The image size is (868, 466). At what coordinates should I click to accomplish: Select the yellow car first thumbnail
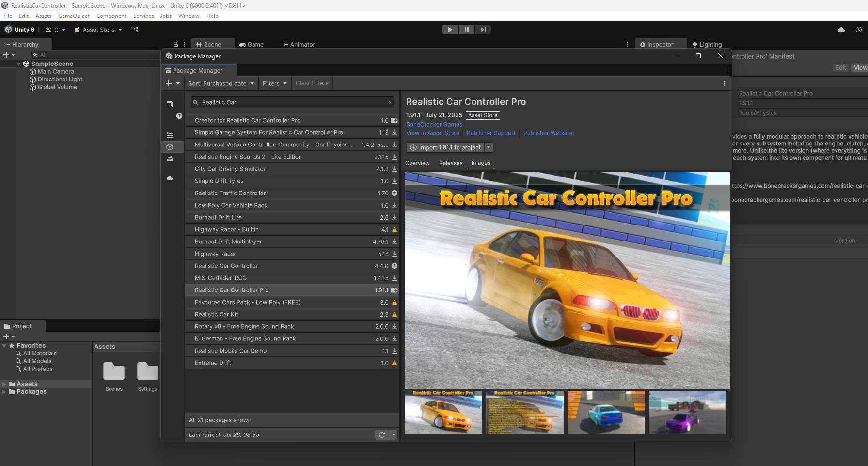click(x=443, y=412)
